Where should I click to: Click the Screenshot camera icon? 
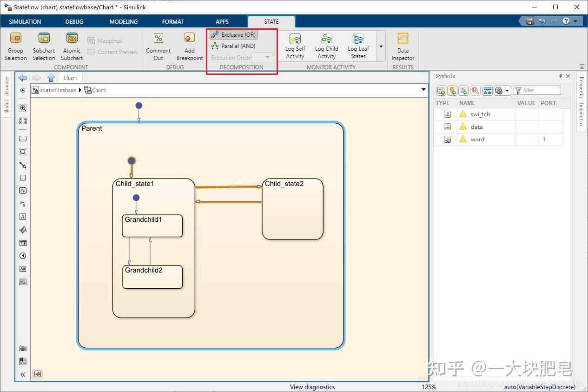click(x=23, y=348)
